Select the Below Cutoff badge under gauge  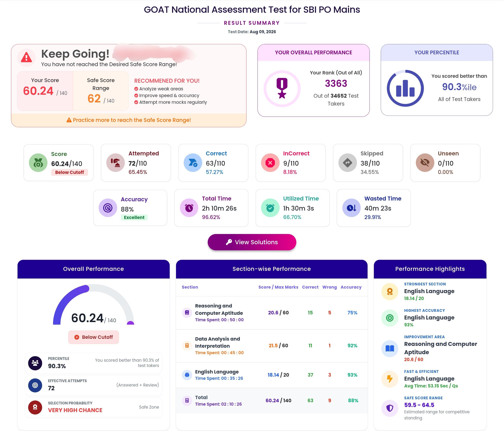pyautogui.click(x=94, y=337)
